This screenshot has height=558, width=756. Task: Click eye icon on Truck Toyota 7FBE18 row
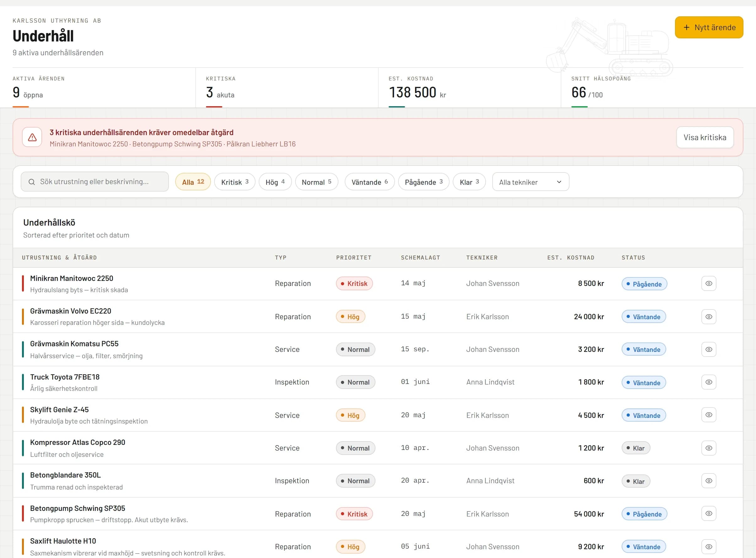coord(708,382)
